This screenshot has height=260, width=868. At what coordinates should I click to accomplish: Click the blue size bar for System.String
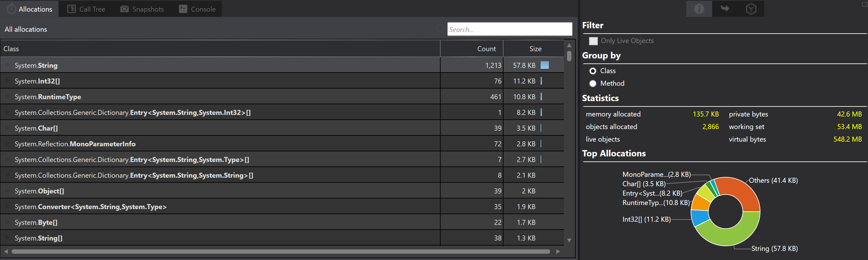coord(544,65)
